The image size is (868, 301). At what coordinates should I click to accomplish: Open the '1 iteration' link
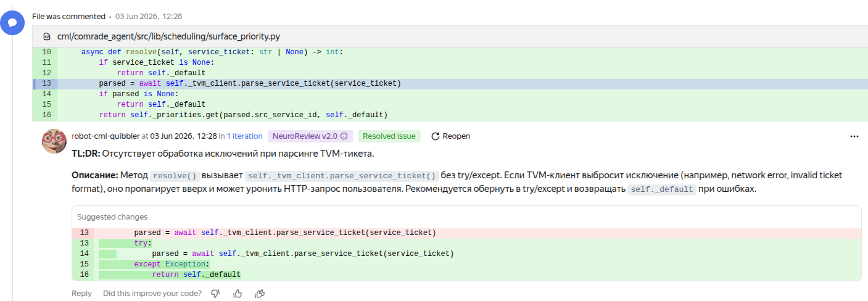coord(244,136)
